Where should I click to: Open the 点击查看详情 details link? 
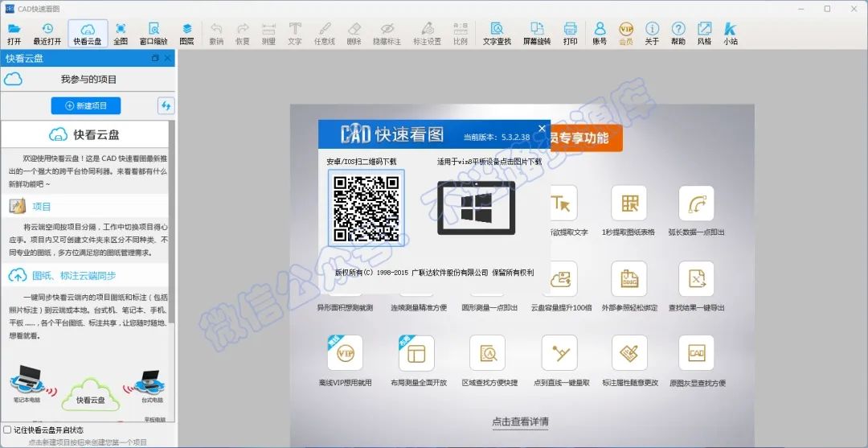click(x=520, y=421)
